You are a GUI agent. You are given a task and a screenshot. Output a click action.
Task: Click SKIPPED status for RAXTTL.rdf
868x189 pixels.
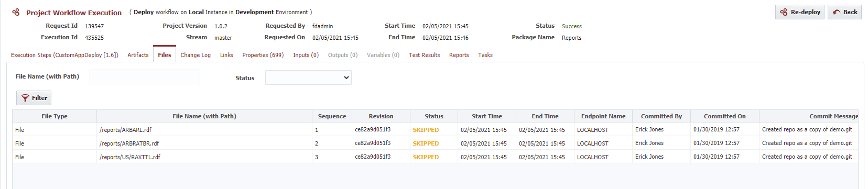click(x=426, y=157)
